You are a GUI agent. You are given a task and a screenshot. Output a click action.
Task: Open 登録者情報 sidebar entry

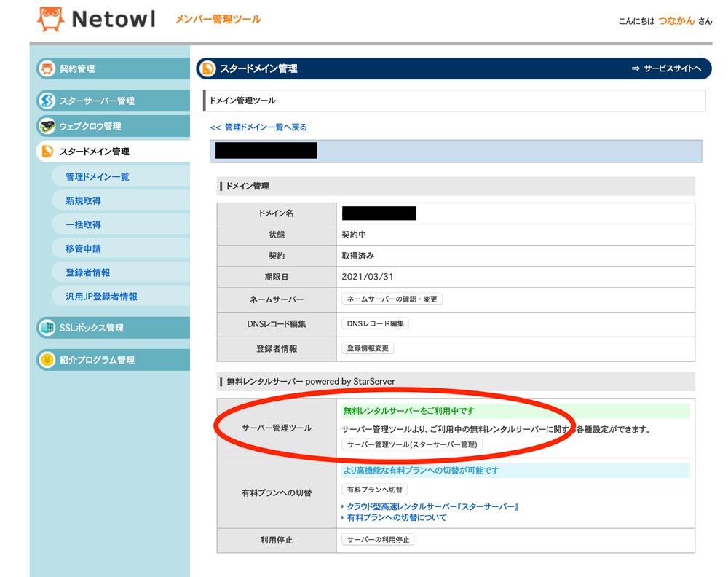tap(87, 272)
